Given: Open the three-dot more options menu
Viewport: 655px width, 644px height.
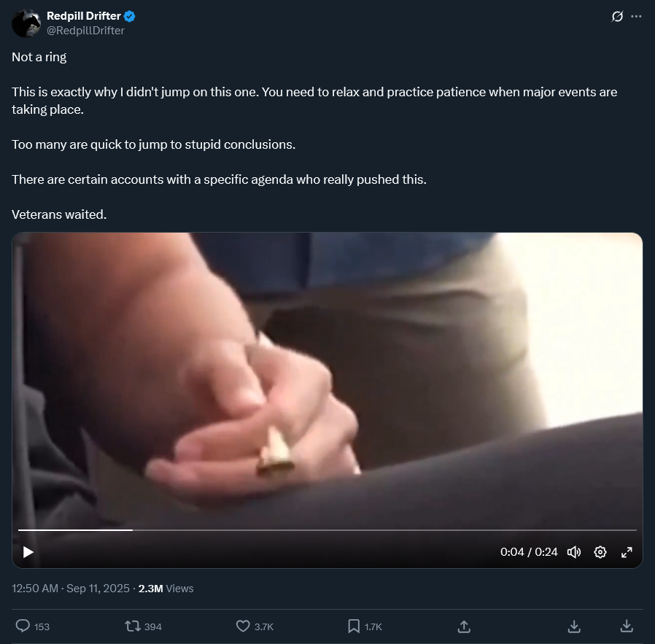Looking at the screenshot, I should [x=636, y=16].
